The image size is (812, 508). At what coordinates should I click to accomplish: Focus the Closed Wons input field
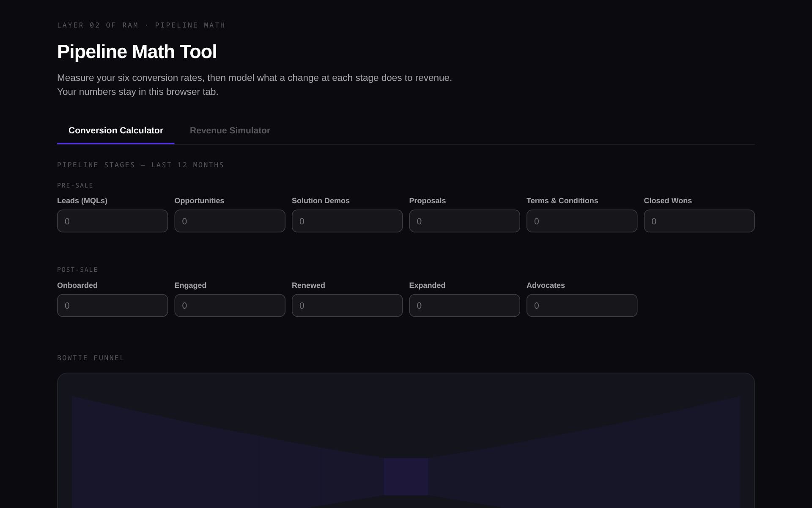click(699, 221)
